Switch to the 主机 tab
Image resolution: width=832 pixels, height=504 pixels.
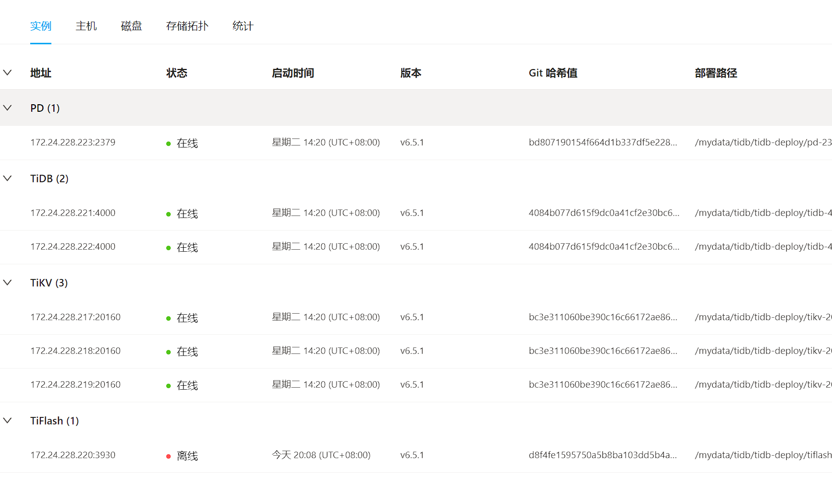tap(86, 26)
